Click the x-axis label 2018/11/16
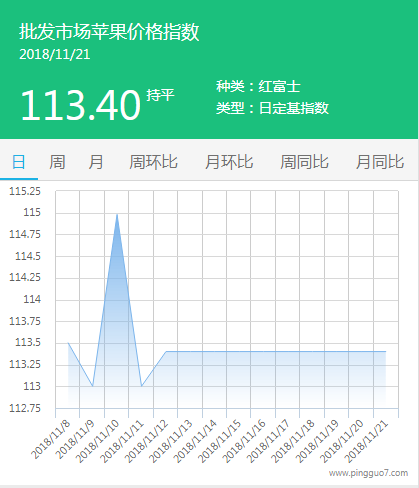Viewport: 419px width, 488px height. coord(244,442)
